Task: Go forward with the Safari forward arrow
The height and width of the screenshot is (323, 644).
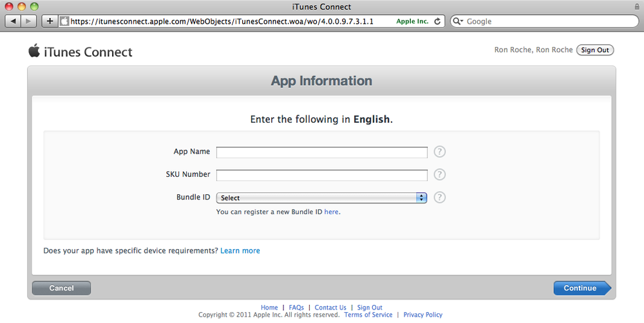Action: point(28,21)
